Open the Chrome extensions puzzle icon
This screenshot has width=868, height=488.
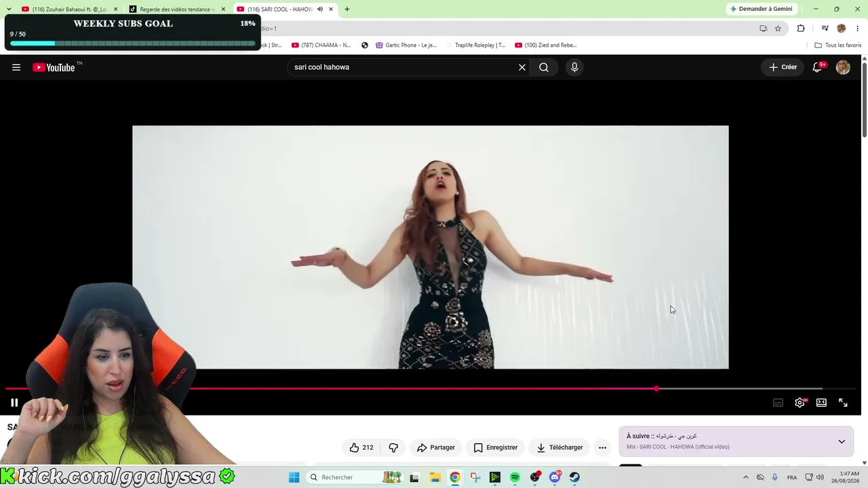point(801,28)
